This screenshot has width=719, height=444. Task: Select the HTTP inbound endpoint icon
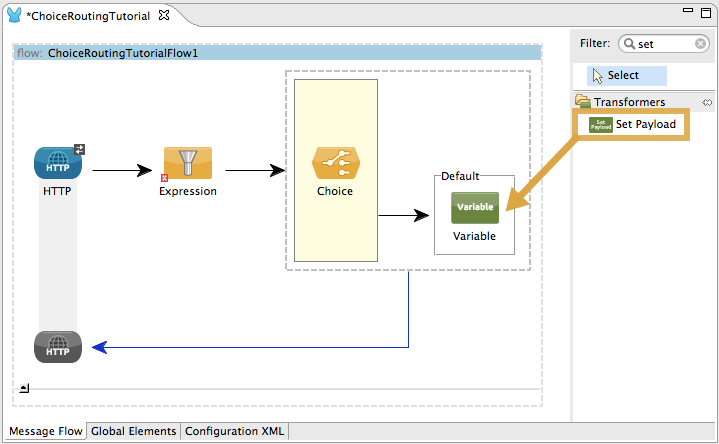57,162
